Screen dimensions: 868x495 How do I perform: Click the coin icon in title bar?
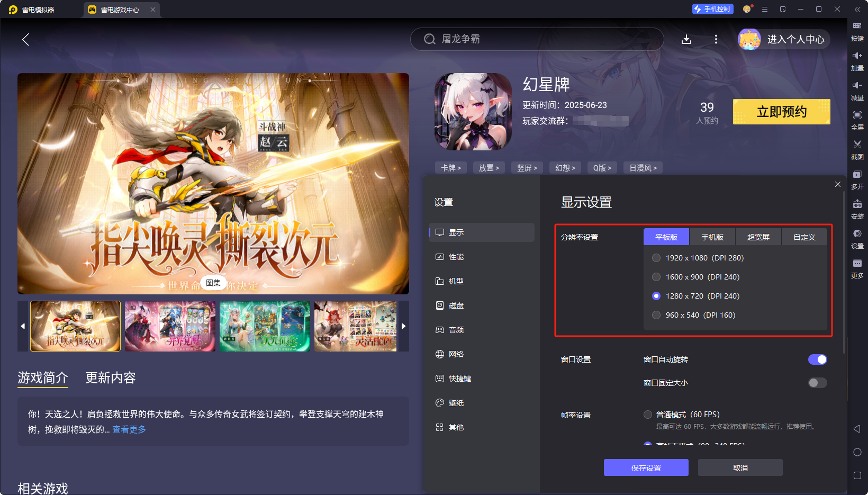pos(747,9)
